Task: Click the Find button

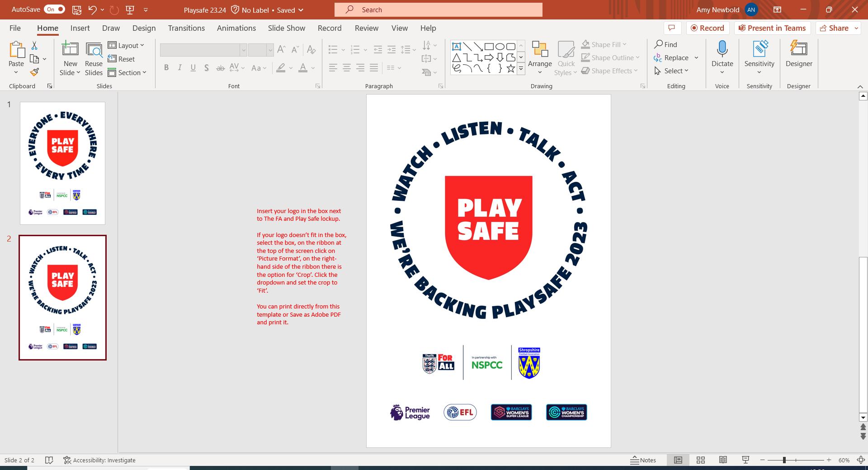Action: tap(665, 44)
